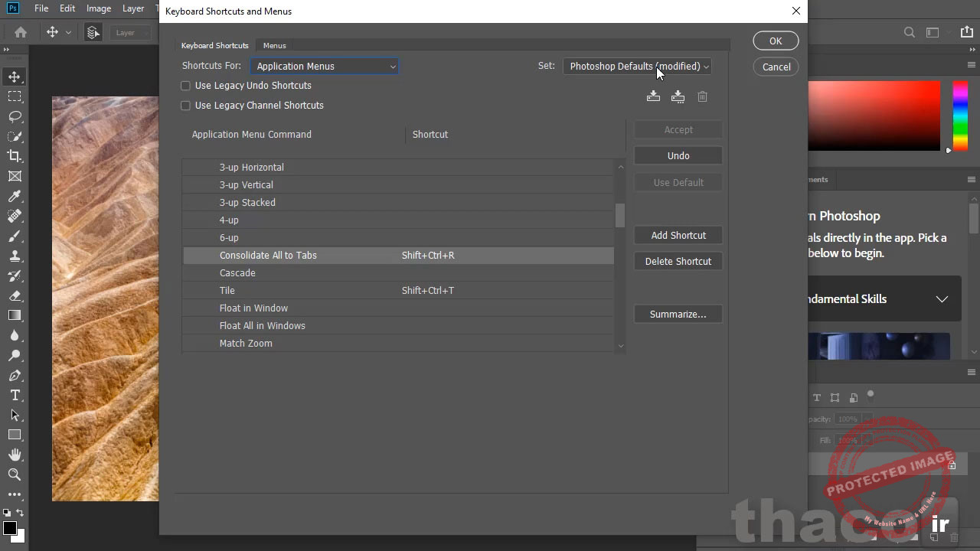The image size is (980, 551).
Task: Select the Hand tool
Action: (16, 454)
